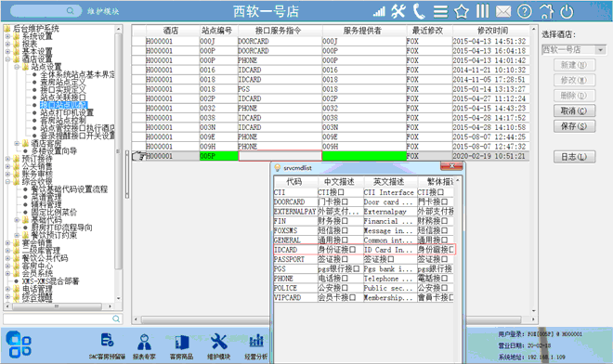Click 日志(L) button
Viewport: 613px width, 364px height.
574,156
